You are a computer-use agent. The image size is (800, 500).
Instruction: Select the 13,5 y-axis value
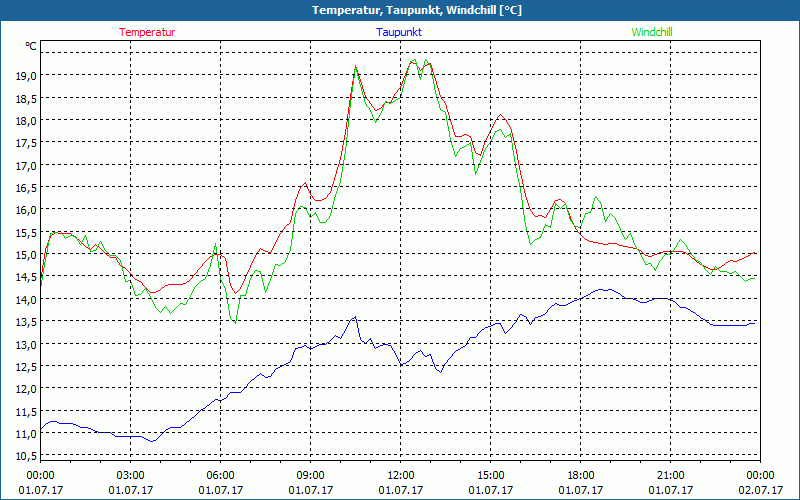tap(27, 322)
